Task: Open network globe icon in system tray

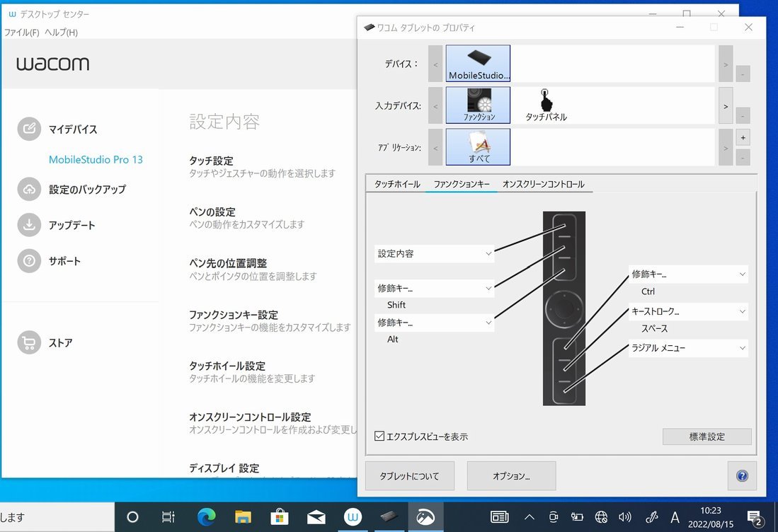Action: (601, 517)
